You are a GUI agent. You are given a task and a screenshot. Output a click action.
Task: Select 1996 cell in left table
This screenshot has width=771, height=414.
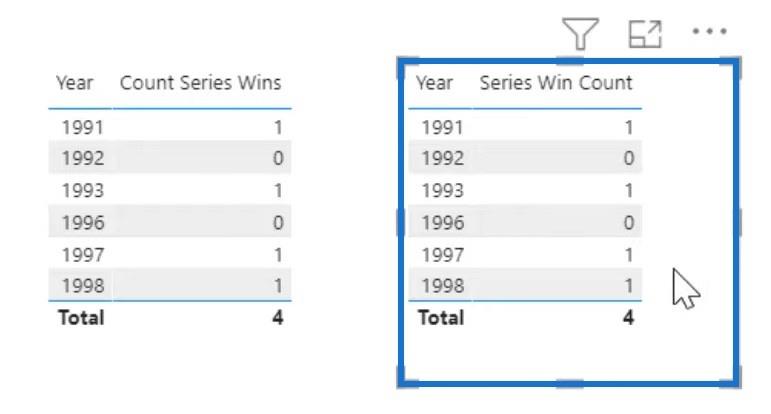click(83, 223)
